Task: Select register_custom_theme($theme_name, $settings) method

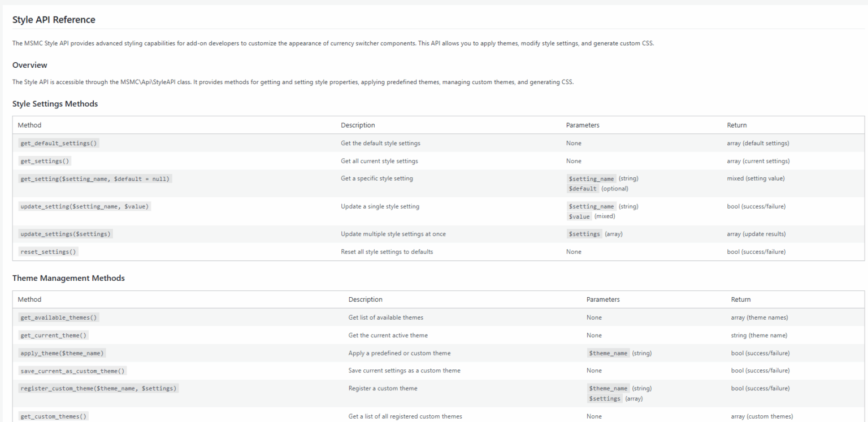Action: pyautogui.click(x=98, y=388)
